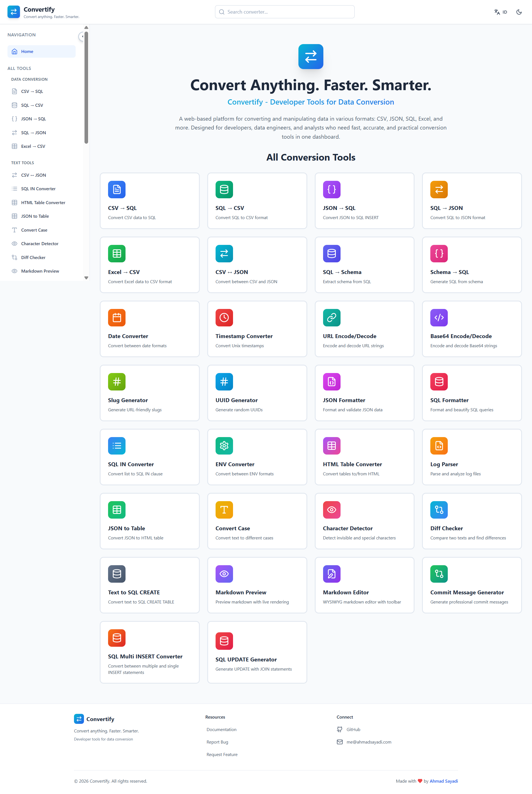Click the Log Parser file icon
The image size is (532, 794).
[x=439, y=446]
